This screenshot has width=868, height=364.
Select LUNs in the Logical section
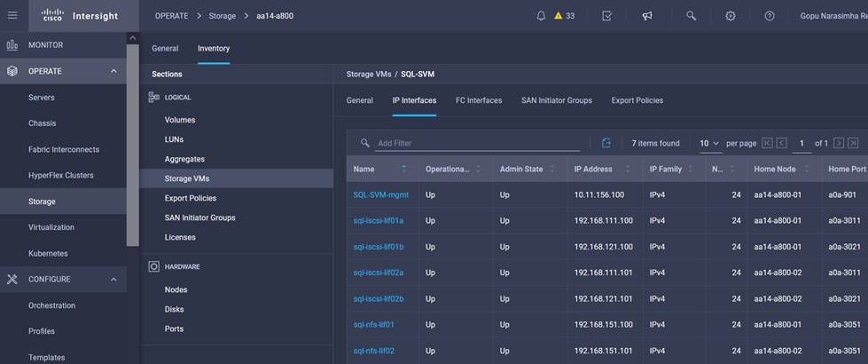[174, 139]
